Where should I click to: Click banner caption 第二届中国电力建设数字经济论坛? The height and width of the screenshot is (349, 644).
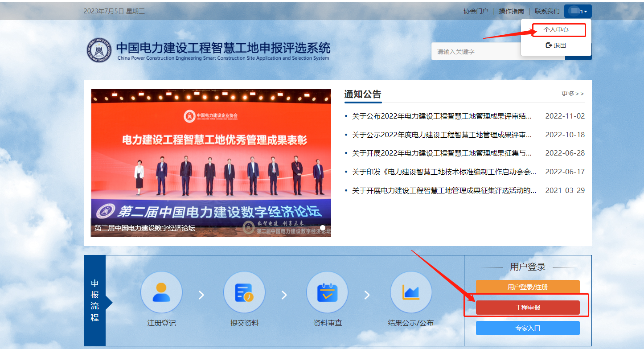[x=145, y=228]
